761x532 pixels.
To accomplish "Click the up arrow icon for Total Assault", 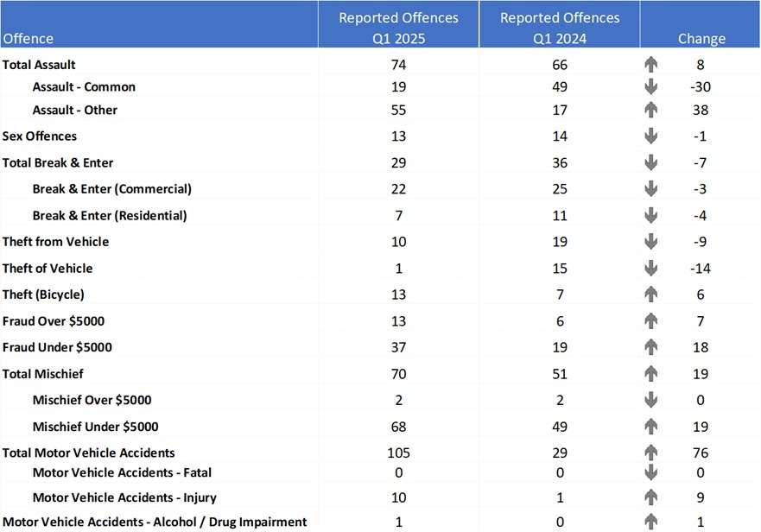I will 650,65.
